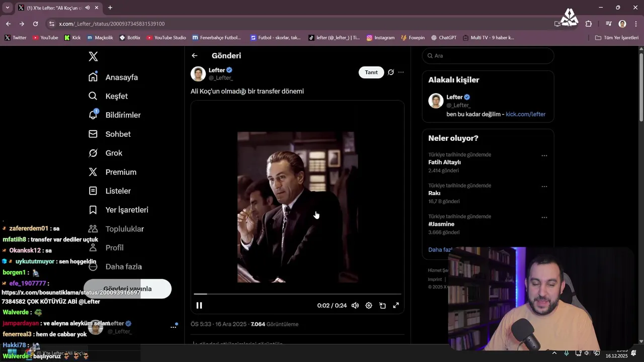644x362 pixels.
Task: Open a new browser tab
Action: click(110, 8)
